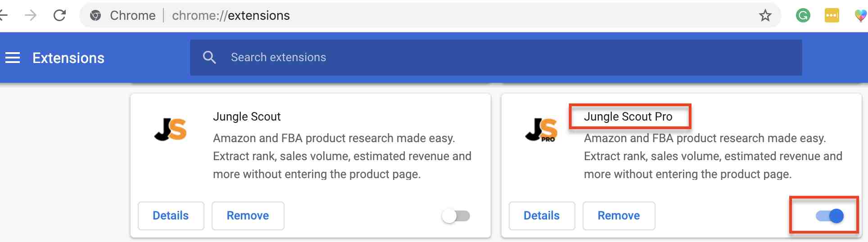Open Details for Jungle Scout

[x=171, y=216]
